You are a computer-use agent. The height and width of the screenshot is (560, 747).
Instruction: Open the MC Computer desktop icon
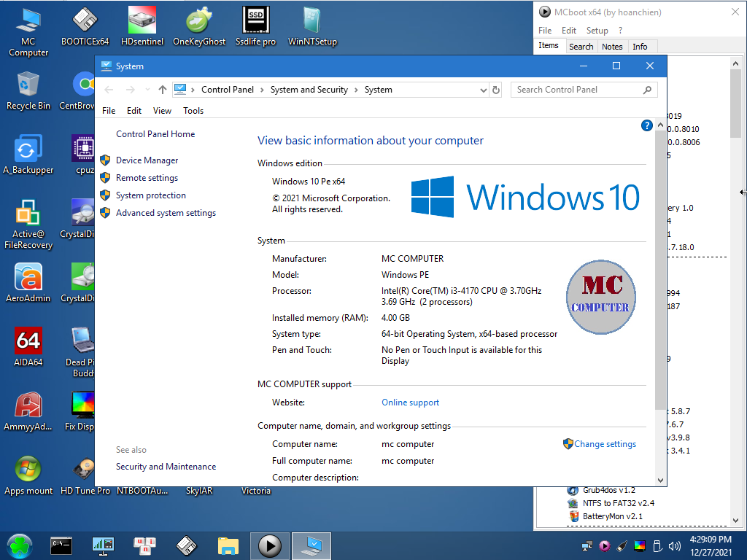click(x=28, y=31)
